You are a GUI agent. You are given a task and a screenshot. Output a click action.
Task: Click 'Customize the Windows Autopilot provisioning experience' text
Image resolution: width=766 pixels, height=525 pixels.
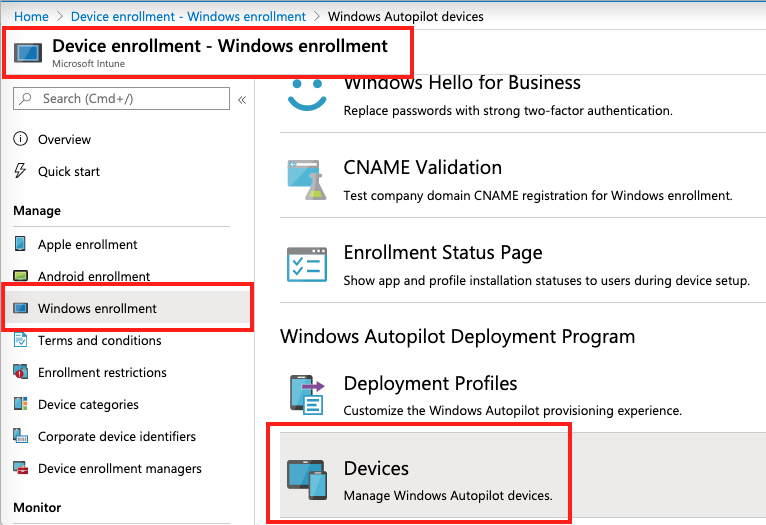pyautogui.click(x=512, y=410)
